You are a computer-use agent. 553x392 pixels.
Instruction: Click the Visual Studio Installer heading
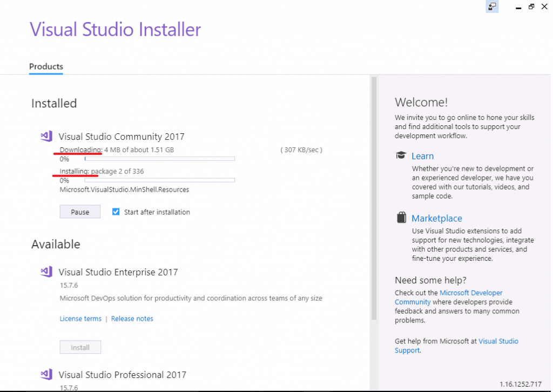(x=115, y=29)
